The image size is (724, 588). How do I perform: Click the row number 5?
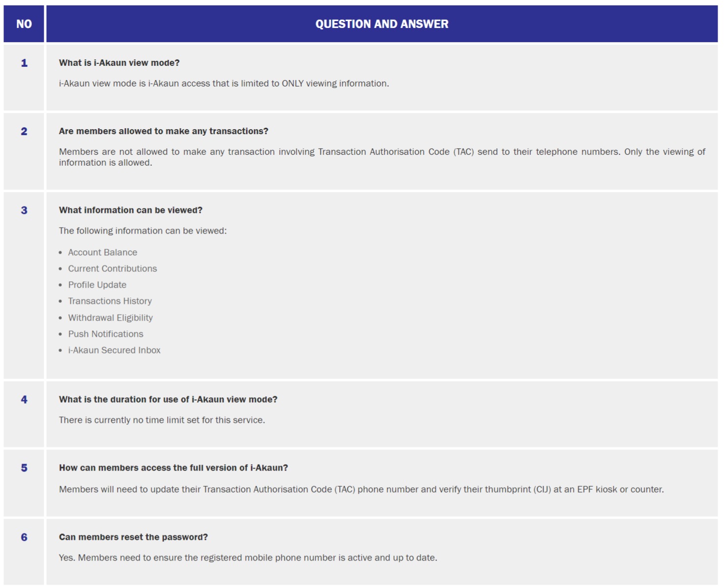point(24,468)
